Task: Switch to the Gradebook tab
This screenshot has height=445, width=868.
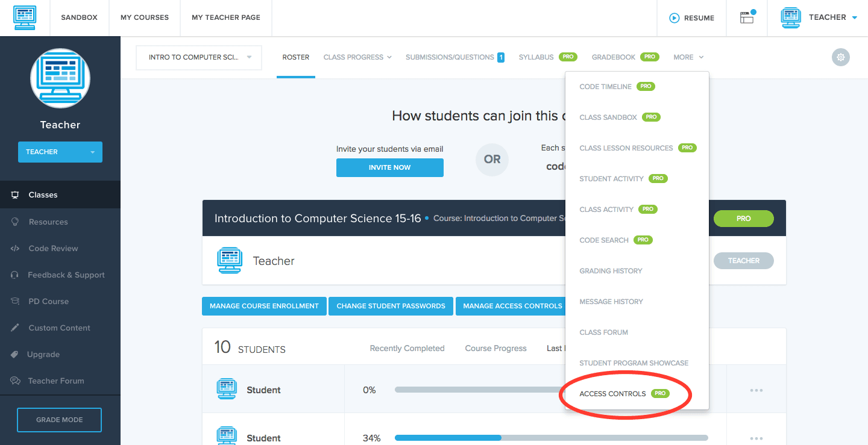Action: [x=614, y=57]
